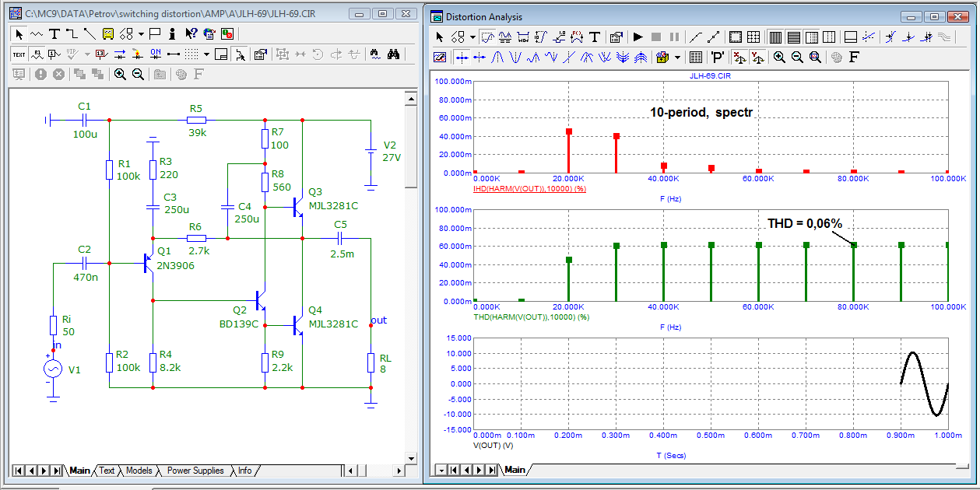Viewport: 980px width, 490px height.
Task: Click first-tab navigation arrow in schematic
Action: [19, 471]
